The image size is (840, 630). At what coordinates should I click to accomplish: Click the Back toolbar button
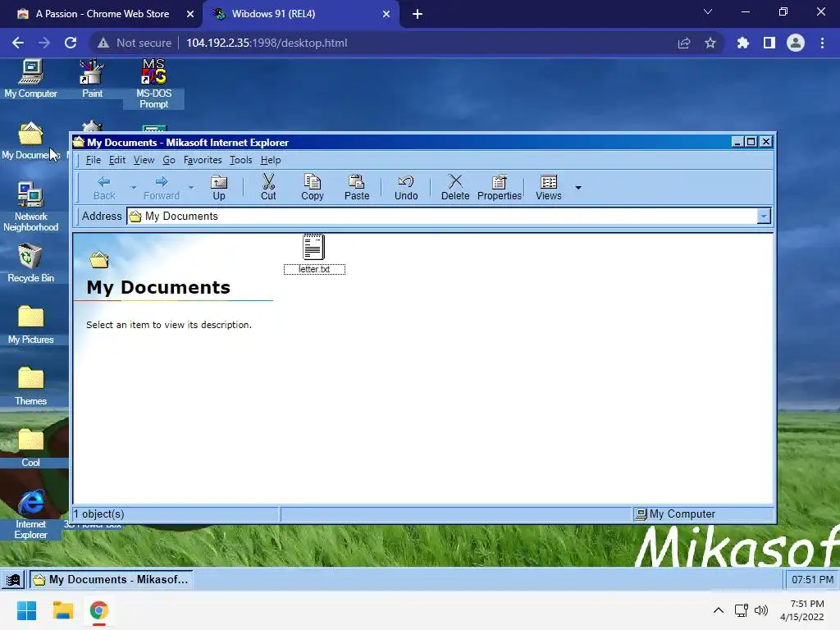(104, 188)
